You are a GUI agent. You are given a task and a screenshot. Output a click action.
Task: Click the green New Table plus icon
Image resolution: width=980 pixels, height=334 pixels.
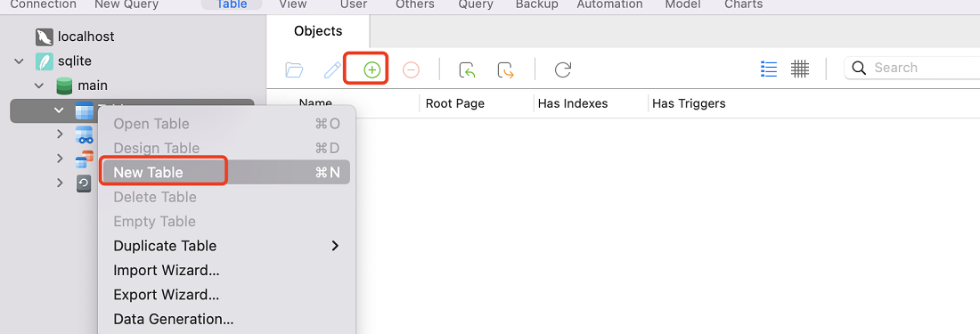[372, 70]
